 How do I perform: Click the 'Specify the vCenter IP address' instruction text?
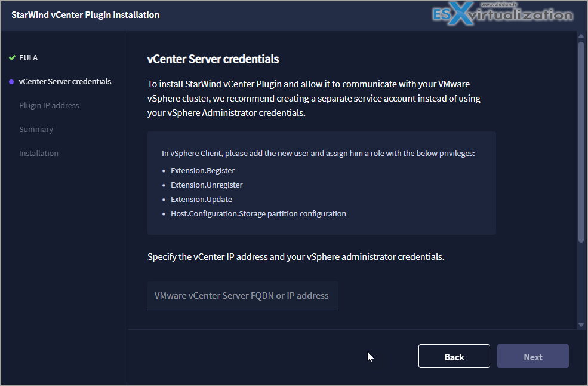pyautogui.click(x=296, y=257)
